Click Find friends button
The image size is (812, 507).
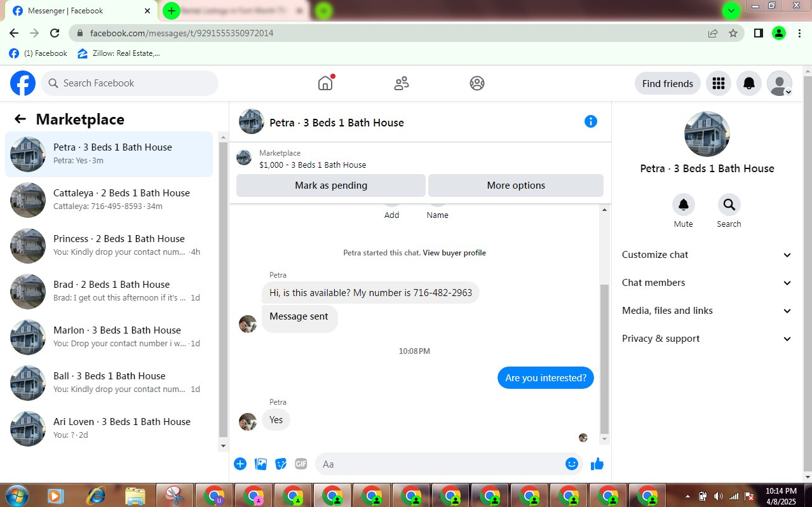click(x=668, y=83)
